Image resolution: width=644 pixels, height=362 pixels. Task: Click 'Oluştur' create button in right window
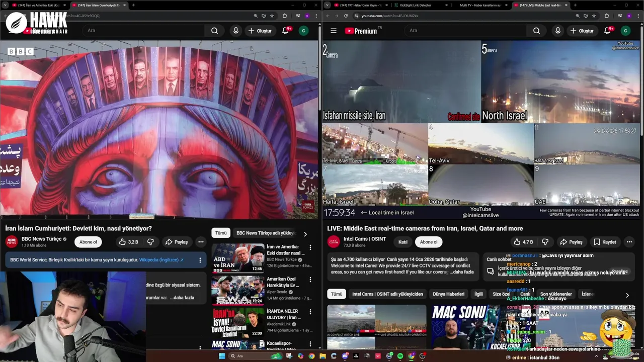tap(581, 31)
